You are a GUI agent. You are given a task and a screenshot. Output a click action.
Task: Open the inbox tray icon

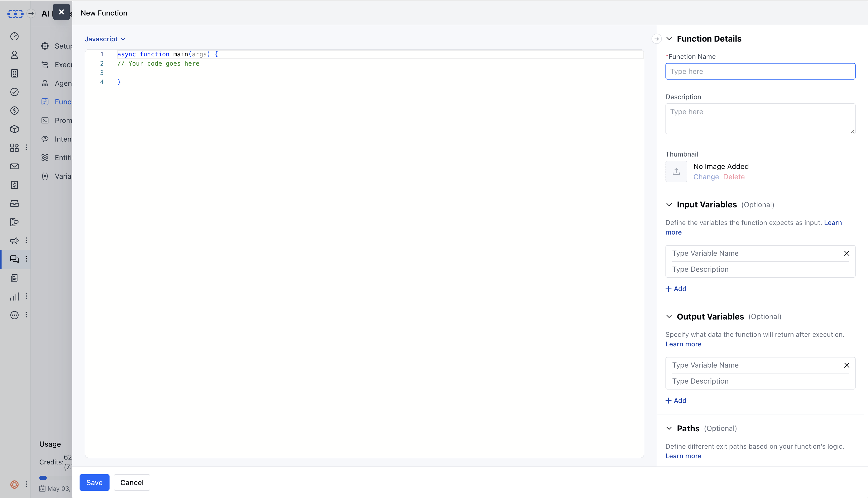[14, 204]
